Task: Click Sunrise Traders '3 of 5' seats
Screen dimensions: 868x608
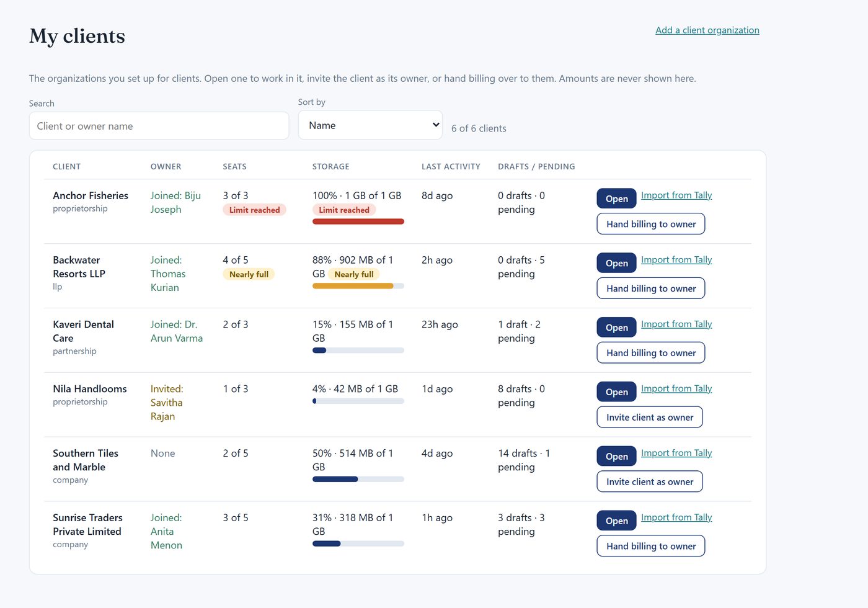Action: click(236, 518)
